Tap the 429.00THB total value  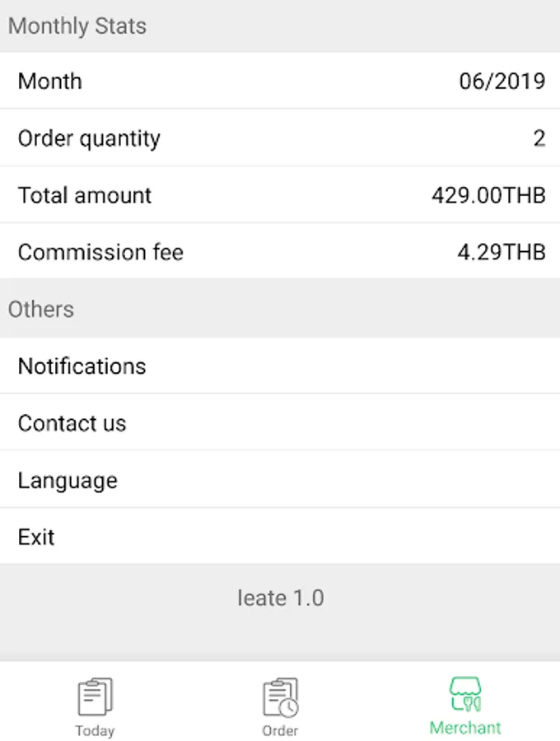[488, 195]
